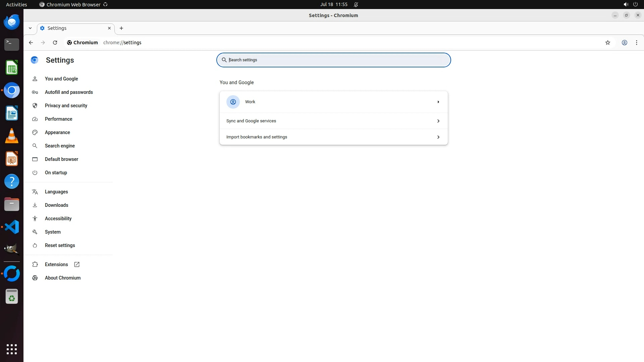
Task: Click the Chromium site info chip
Action: (82, 43)
